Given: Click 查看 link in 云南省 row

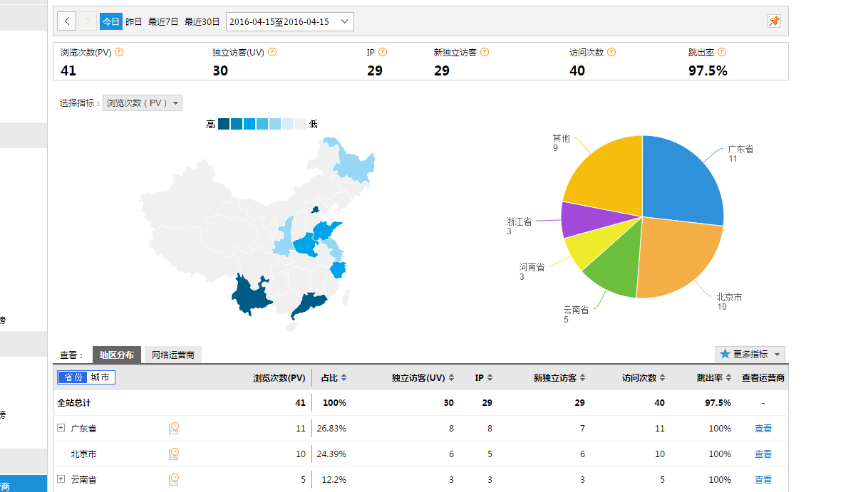Looking at the screenshot, I should (763, 480).
